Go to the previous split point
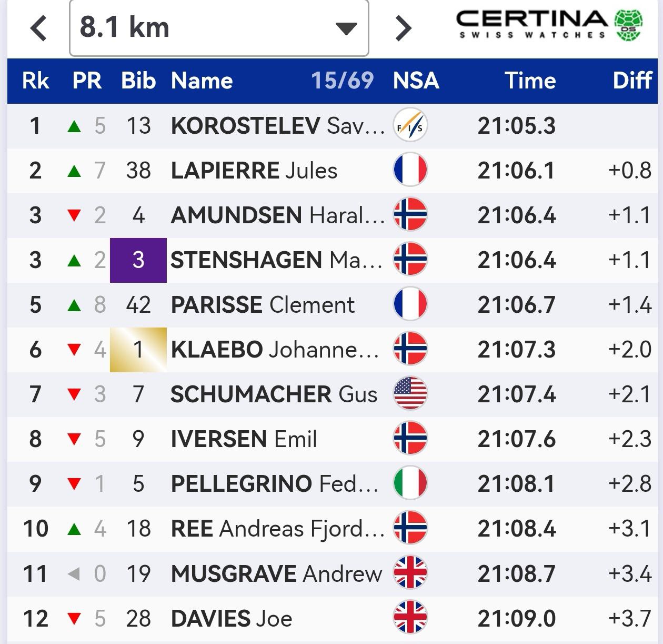This screenshot has height=644, width=663. [39, 28]
